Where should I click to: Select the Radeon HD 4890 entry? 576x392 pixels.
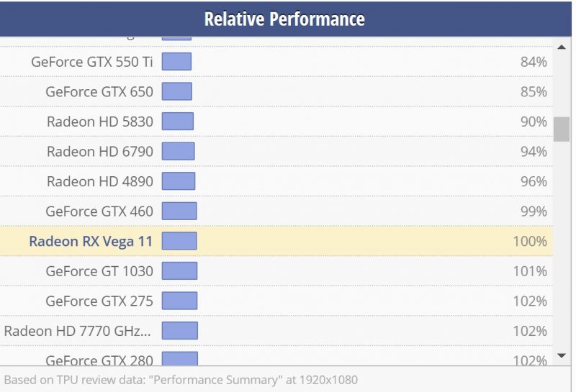pyautogui.click(x=100, y=181)
